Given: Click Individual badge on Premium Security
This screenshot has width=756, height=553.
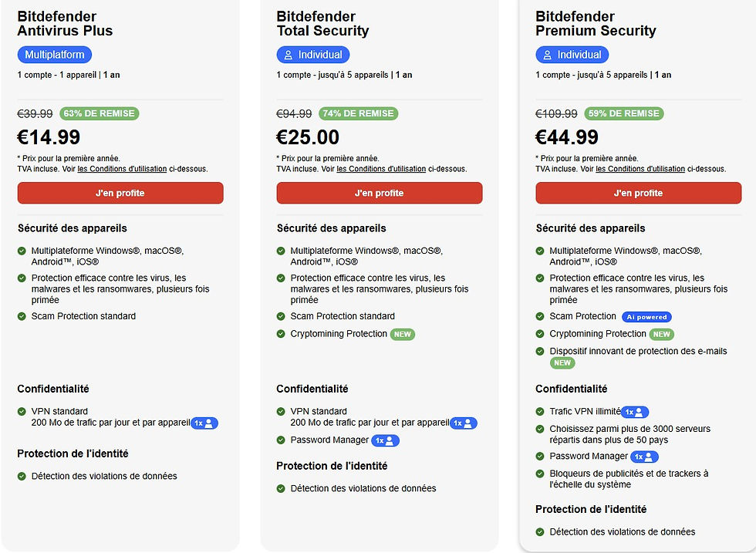Looking at the screenshot, I should pos(572,55).
